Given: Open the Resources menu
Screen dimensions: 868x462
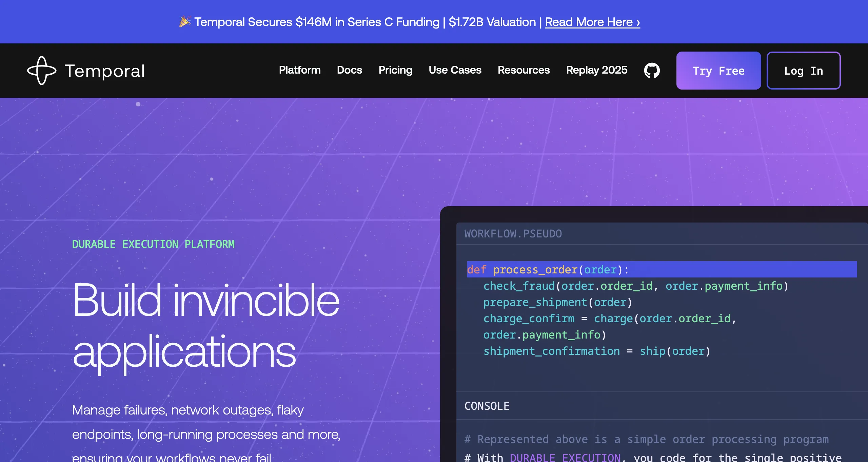Looking at the screenshot, I should (524, 70).
